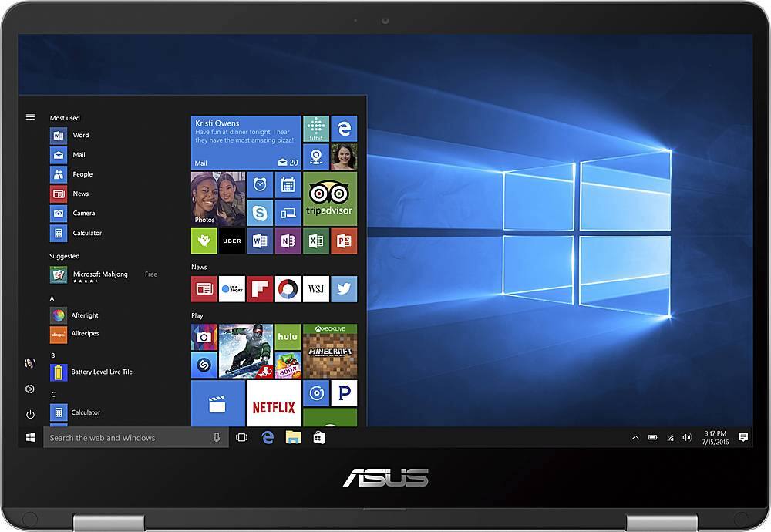Open the Netflix tile

[272, 404]
